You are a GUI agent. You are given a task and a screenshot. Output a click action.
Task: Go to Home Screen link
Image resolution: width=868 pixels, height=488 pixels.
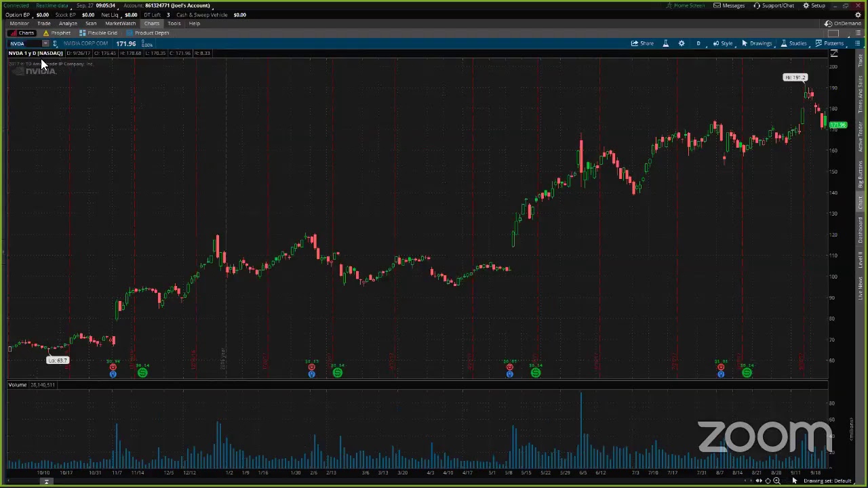685,5
